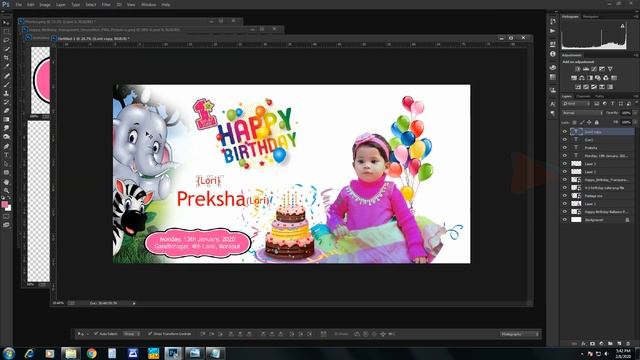Select the Clone Stamp tool
This screenshot has height=360, width=640.
tap(6, 93)
